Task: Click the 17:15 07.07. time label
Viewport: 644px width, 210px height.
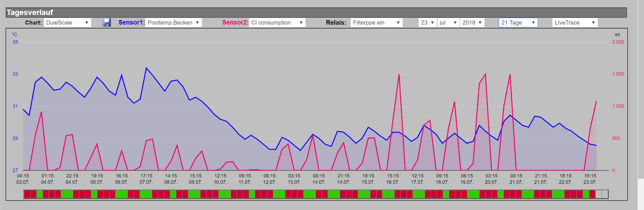Action: [146, 179]
